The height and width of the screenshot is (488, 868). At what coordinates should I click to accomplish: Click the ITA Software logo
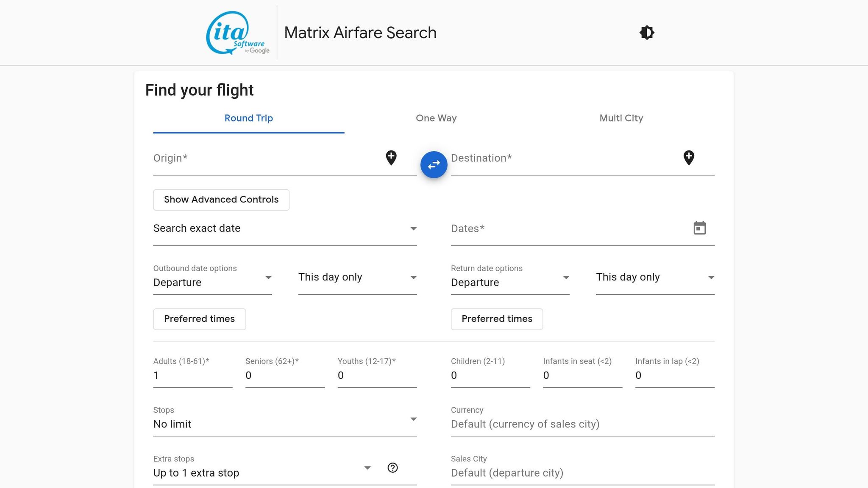[x=238, y=33]
